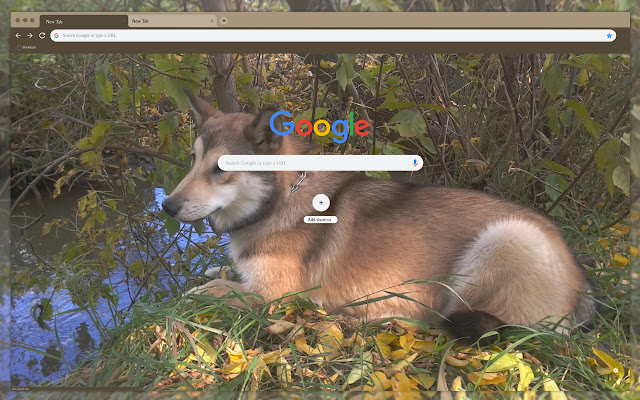Switch to the second light New Tab tab
Image resolution: width=640 pixels, height=400 pixels.
(x=172, y=21)
